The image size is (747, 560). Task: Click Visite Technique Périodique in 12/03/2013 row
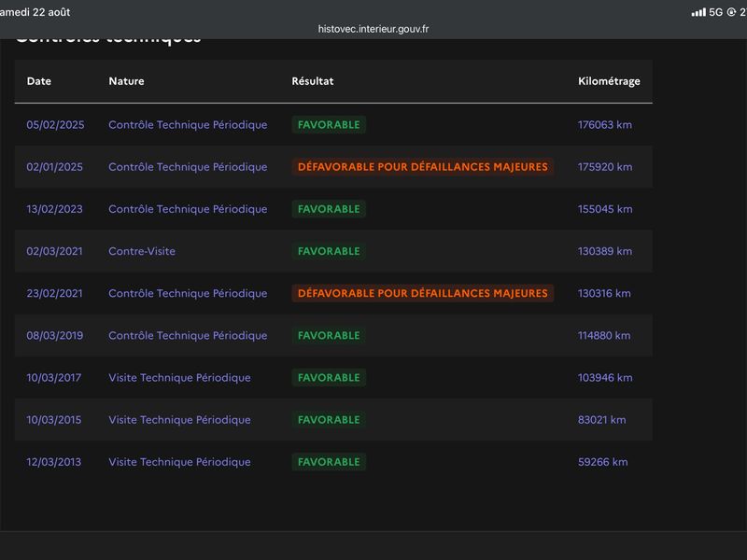[179, 462]
